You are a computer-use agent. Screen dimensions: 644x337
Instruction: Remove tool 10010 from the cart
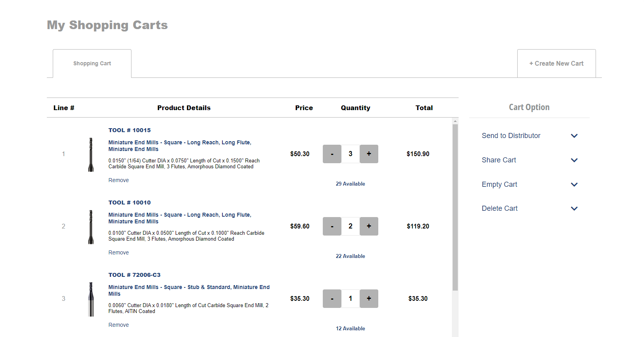pyautogui.click(x=118, y=252)
